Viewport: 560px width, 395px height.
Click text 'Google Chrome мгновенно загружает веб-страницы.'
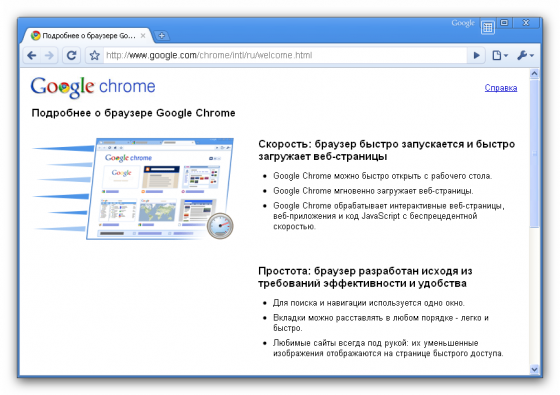[373, 191]
